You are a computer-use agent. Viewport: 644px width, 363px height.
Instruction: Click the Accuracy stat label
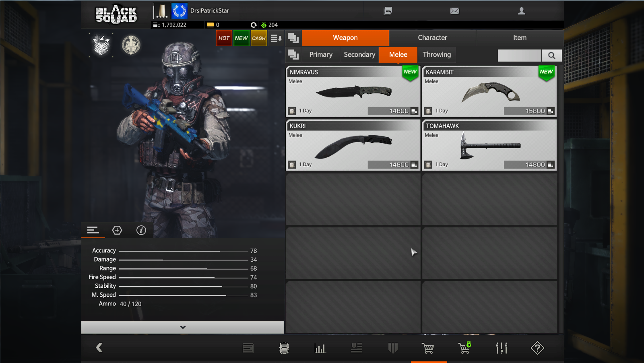tap(104, 251)
